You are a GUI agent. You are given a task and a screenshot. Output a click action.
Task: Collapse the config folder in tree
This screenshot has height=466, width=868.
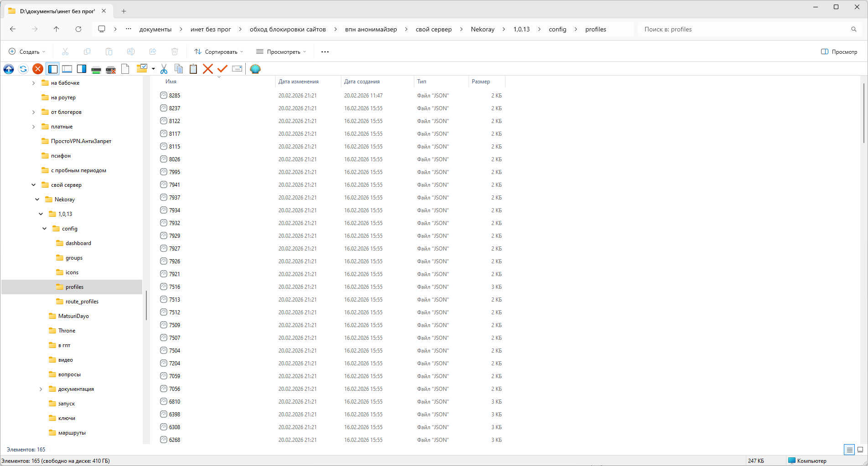click(x=45, y=229)
